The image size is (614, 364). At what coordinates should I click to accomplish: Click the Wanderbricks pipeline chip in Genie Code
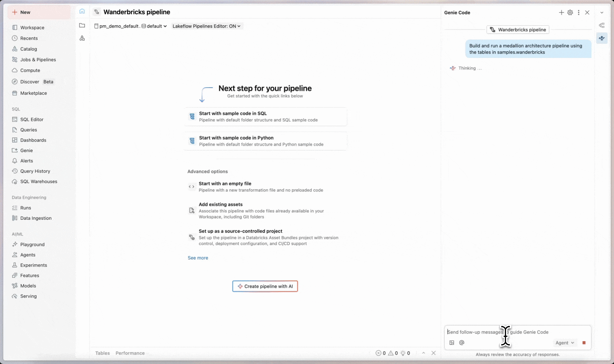click(518, 30)
